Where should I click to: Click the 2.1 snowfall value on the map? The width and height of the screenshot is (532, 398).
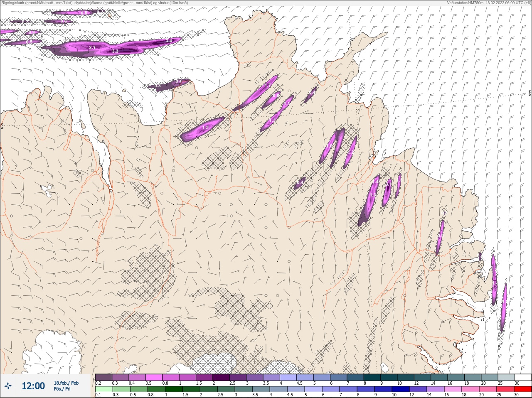click(x=92, y=48)
